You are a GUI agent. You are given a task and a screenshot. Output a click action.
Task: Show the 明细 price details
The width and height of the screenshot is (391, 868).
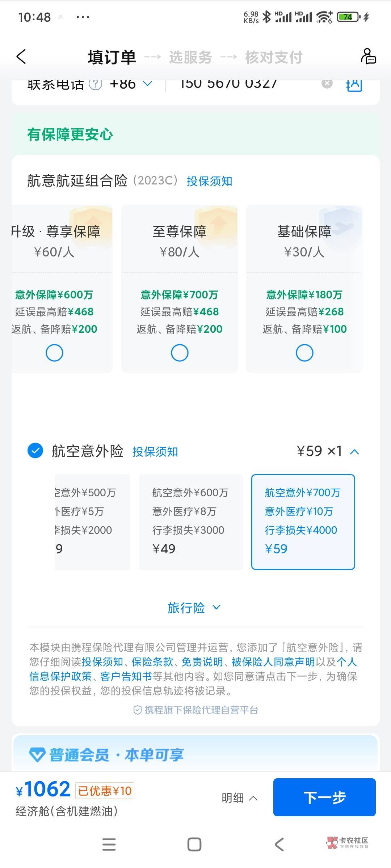[239, 798]
